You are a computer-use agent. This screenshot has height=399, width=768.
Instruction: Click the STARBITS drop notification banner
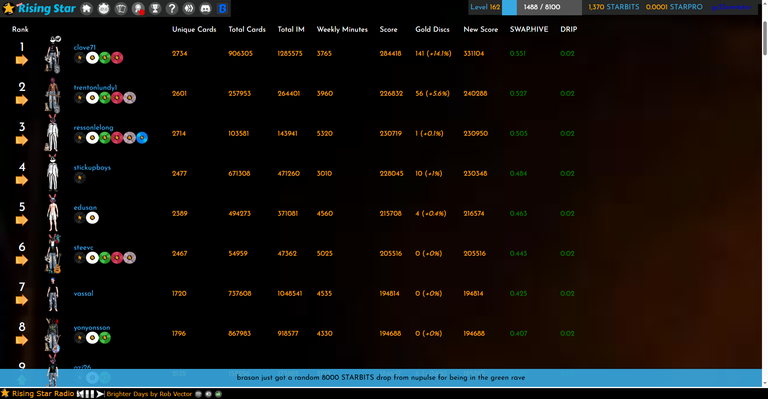(381, 378)
